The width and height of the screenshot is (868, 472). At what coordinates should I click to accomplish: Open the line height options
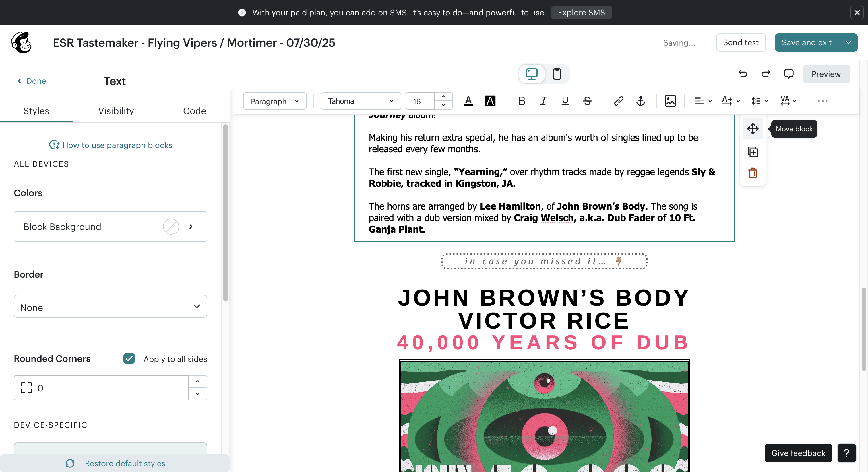[x=759, y=101]
